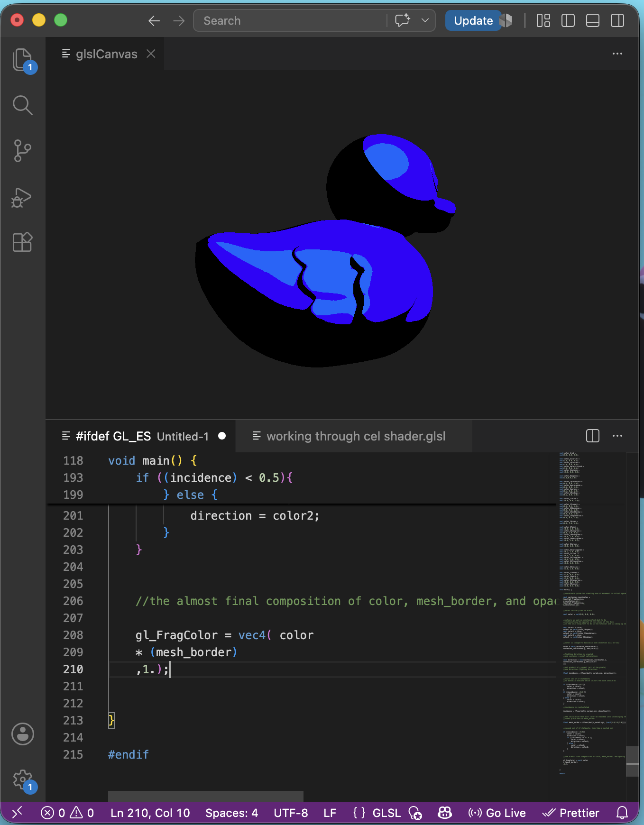Image resolution: width=644 pixels, height=825 pixels.
Task: Open more actions for code editor group
Action: (x=617, y=436)
